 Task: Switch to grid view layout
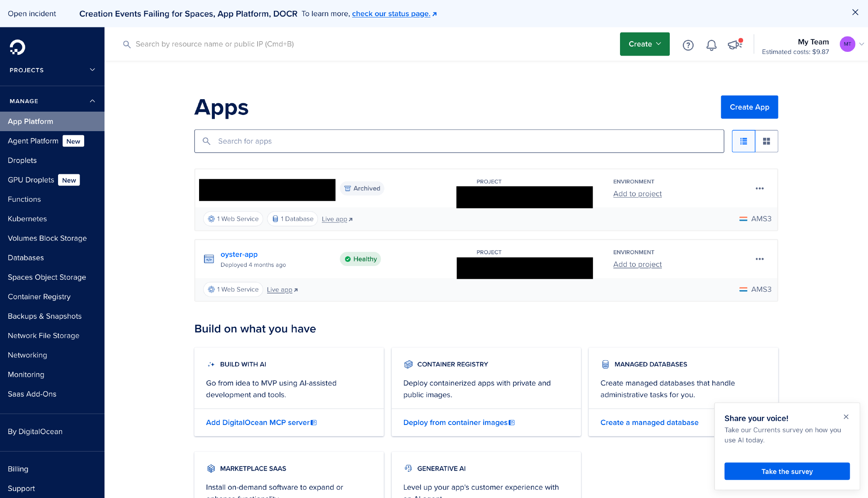766,141
